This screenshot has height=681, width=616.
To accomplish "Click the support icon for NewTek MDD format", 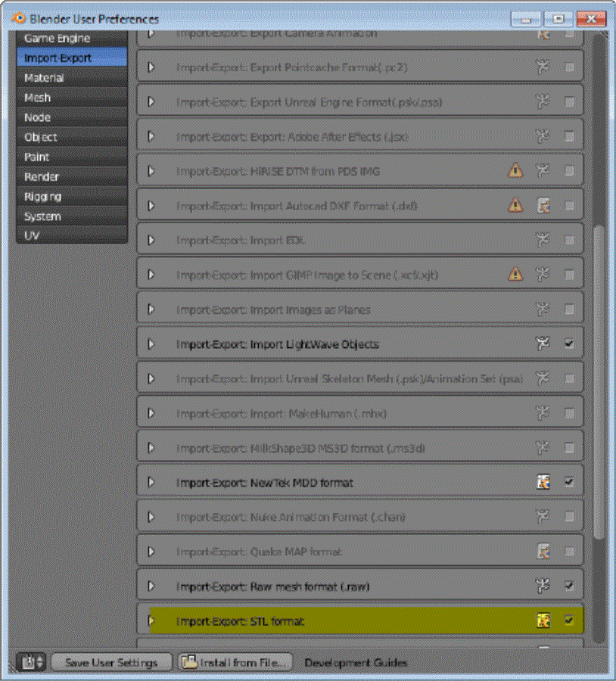I will coord(543,482).
